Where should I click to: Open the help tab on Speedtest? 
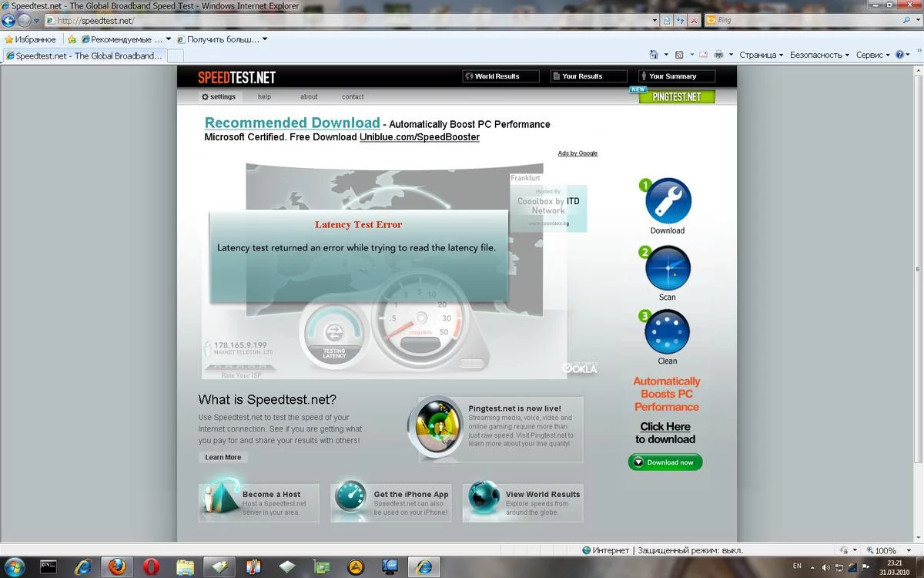tap(264, 96)
